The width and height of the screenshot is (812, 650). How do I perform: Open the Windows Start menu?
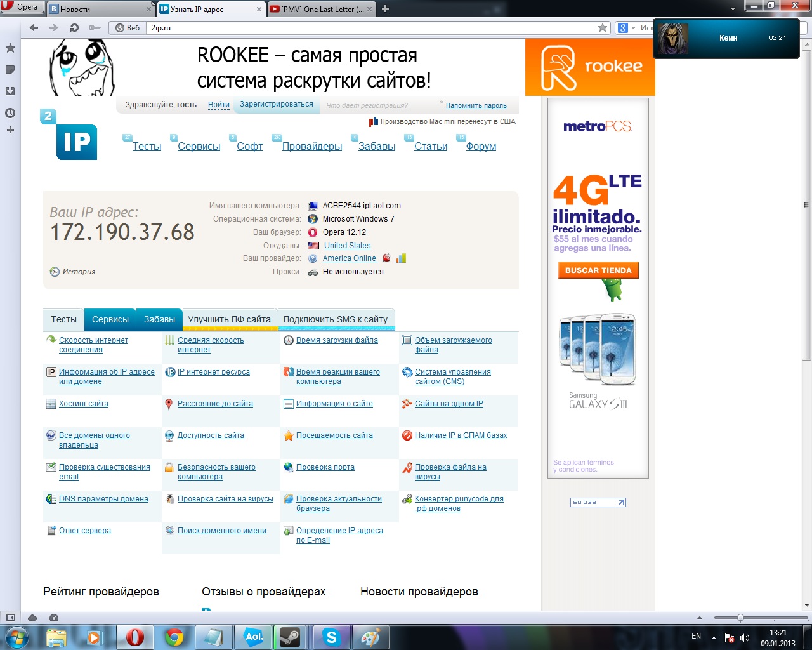[x=16, y=637]
